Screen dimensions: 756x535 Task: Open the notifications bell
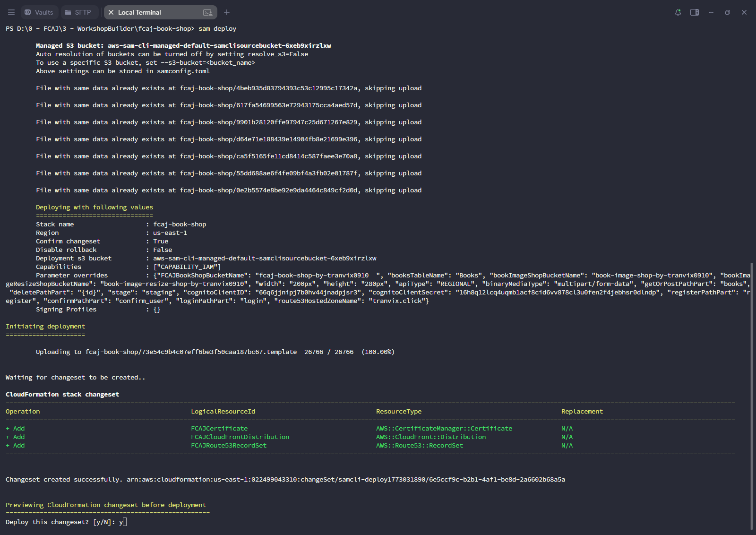click(x=678, y=12)
